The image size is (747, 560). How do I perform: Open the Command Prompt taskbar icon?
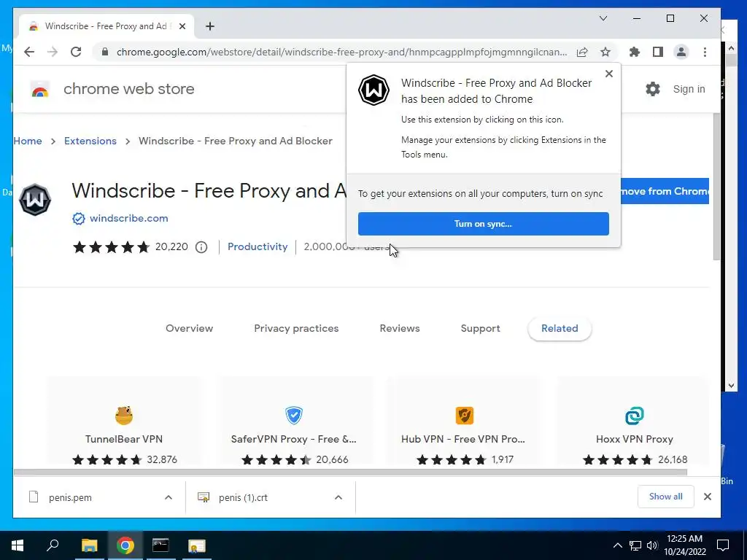pos(160,545)
